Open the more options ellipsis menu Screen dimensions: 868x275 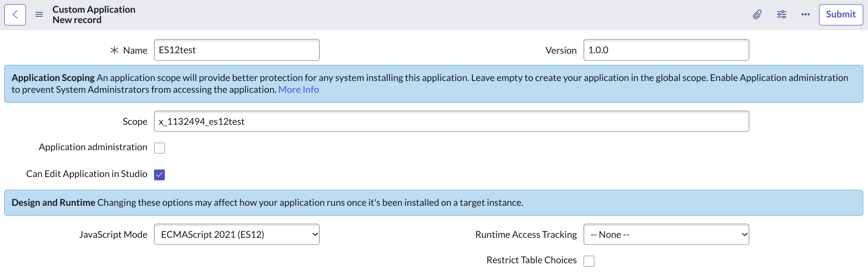point(805,15)
